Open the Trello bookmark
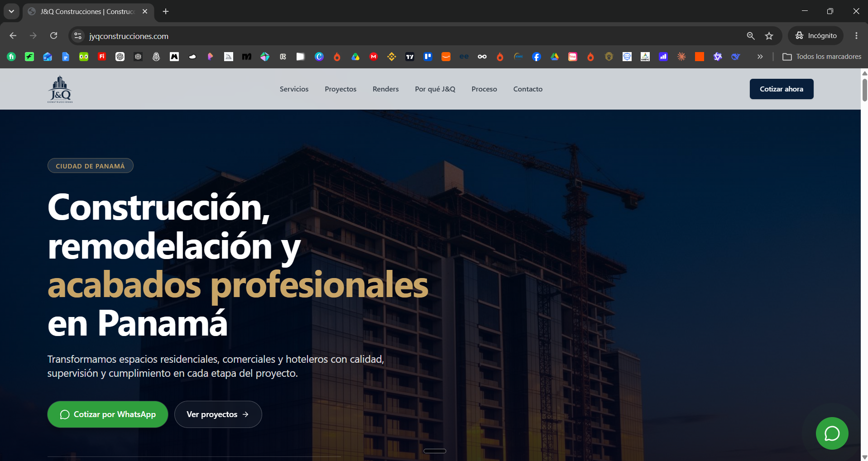This screenshot has width=868, height=461. [428, 57]
